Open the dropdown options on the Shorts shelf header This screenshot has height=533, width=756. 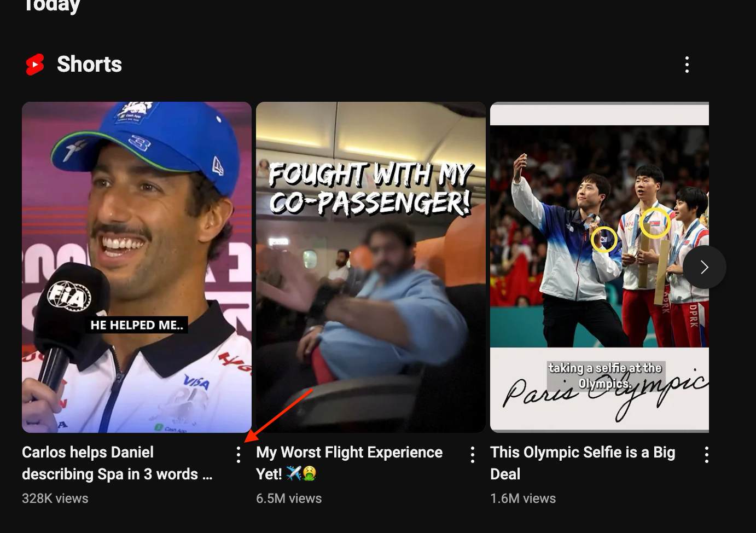click(687, 65)
